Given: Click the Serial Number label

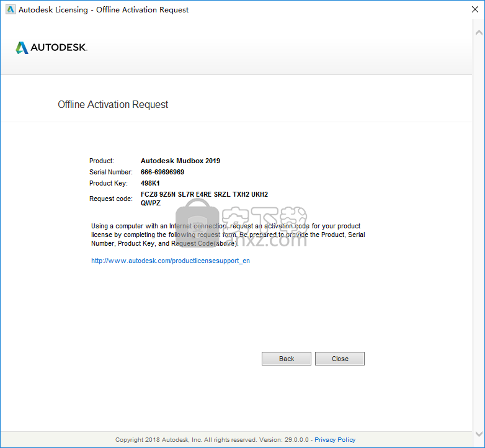Looking at the screenshot, I should click(111, 172).
